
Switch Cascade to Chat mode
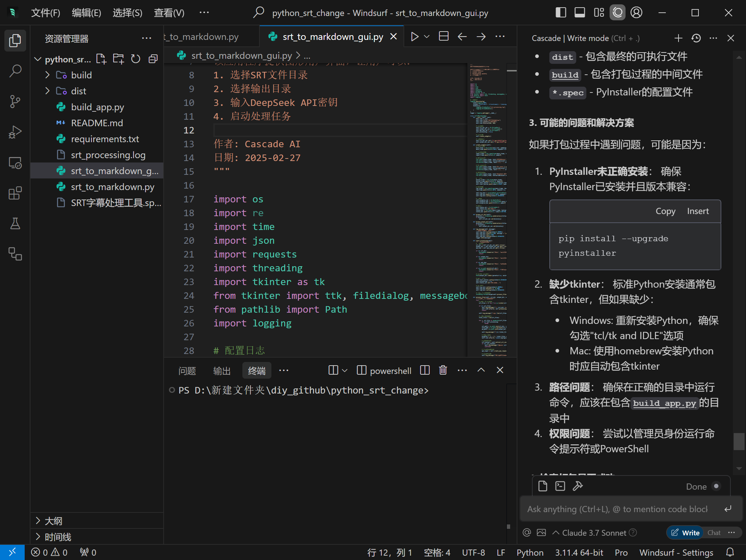point(714,533)
